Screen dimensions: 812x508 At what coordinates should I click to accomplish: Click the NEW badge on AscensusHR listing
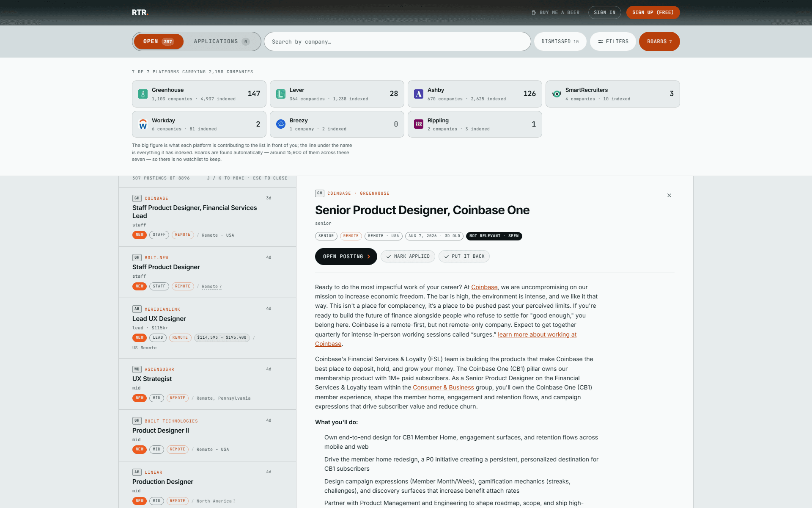click(x=140, y=398)
